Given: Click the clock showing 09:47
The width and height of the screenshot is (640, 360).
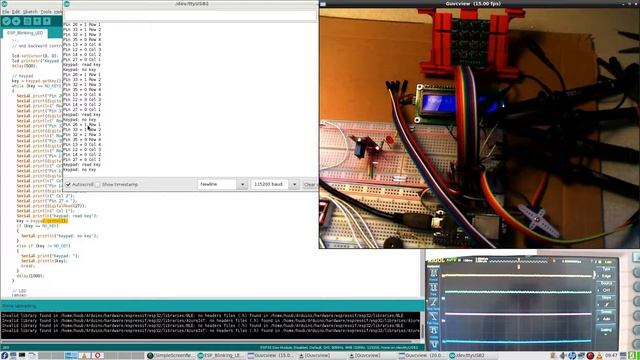Looking at the screenshot, I should tap(611, 356).
